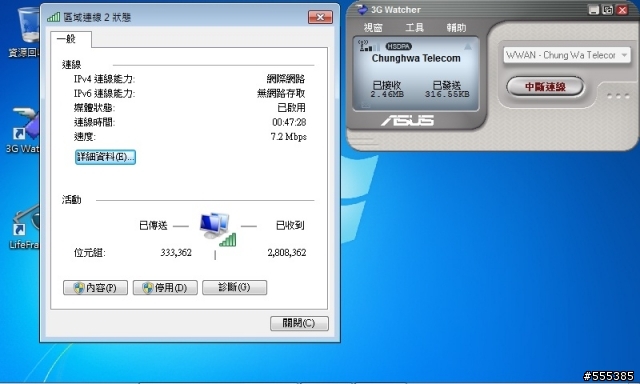Click the 連線時間 label
The image size is (640, 384).
(x=94, y=122)
